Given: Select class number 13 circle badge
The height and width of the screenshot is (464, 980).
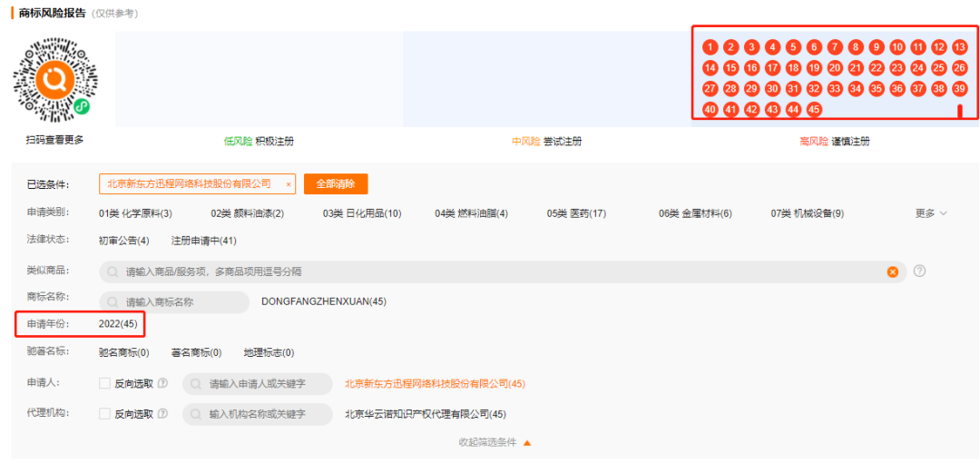Looking at the screenshot, I should pyautogui.click(x=959, y=47).
